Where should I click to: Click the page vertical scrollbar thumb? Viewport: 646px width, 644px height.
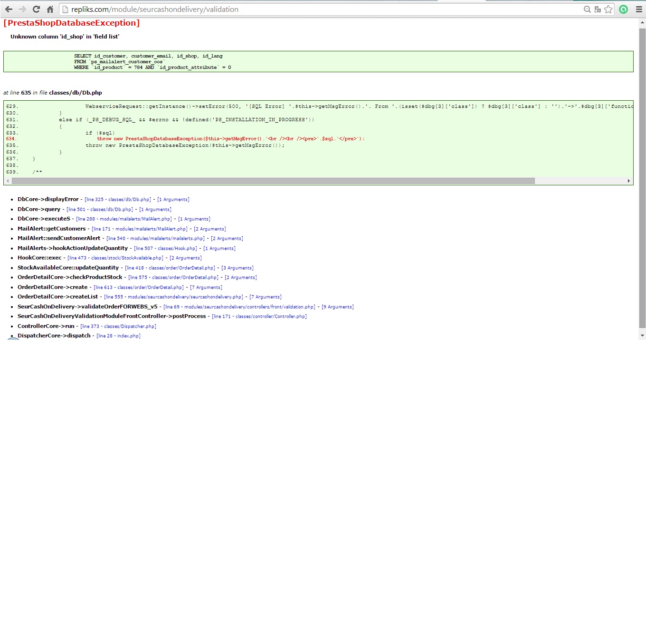[642, 178]
